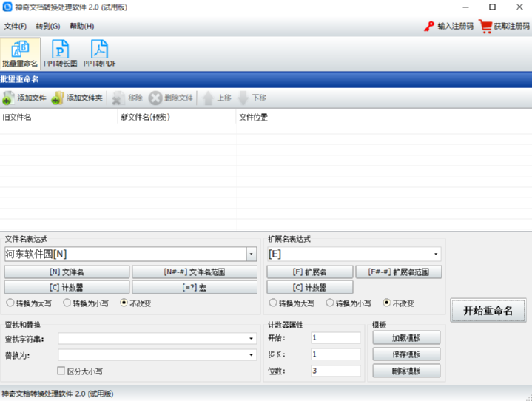Expand the 扩展名表达式 dropdown
Viewport: 532px width, 401px height.
[x=436, y=254]
